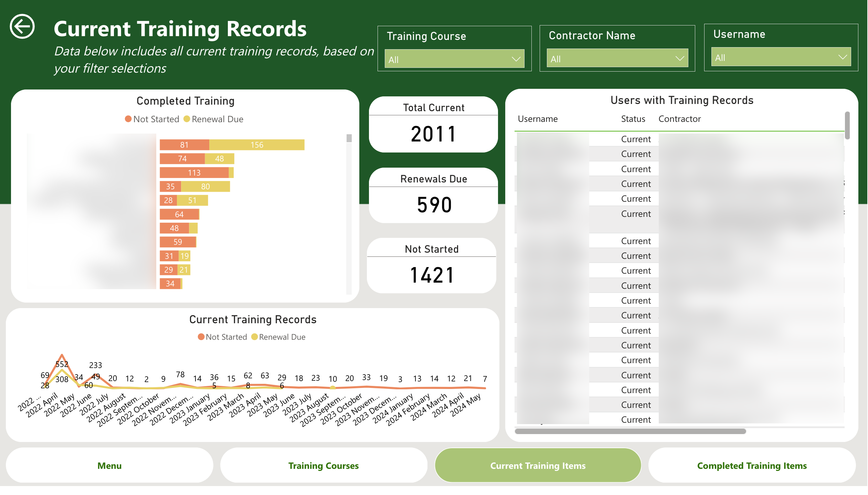This screenshot has height=495, width=868.
Task: Select the Current Training Items button
Action: click(538, 465)
